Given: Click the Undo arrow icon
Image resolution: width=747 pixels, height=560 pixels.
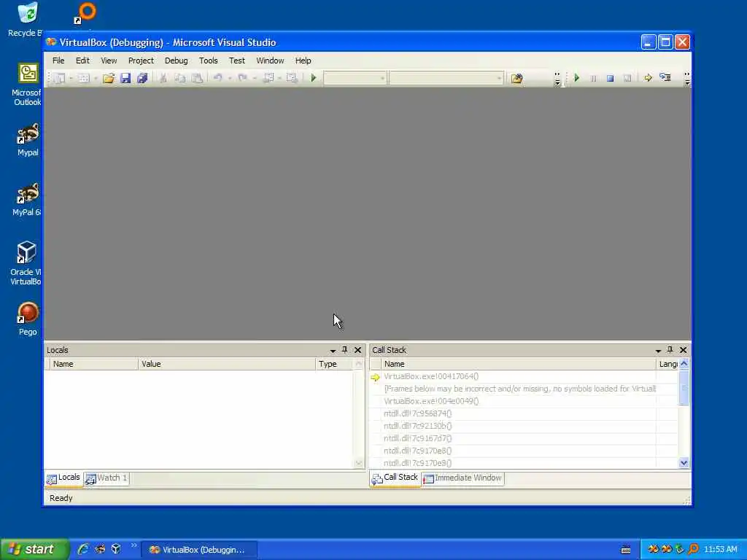Looking at the screenshot, I should [x=218, y=78].
